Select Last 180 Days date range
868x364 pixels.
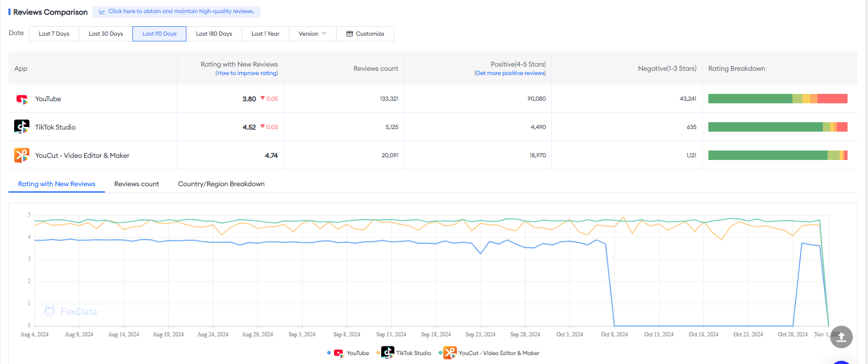[x=214, y=34]
